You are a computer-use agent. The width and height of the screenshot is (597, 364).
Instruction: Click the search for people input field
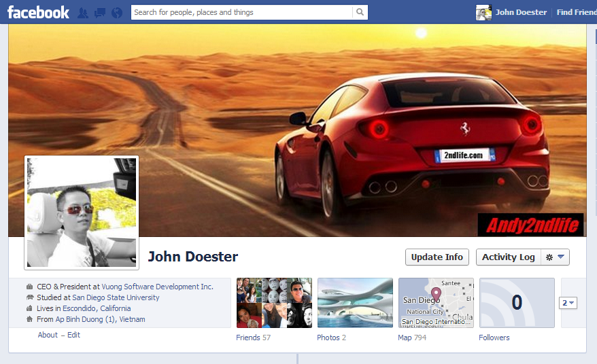(x=242, y=12)
